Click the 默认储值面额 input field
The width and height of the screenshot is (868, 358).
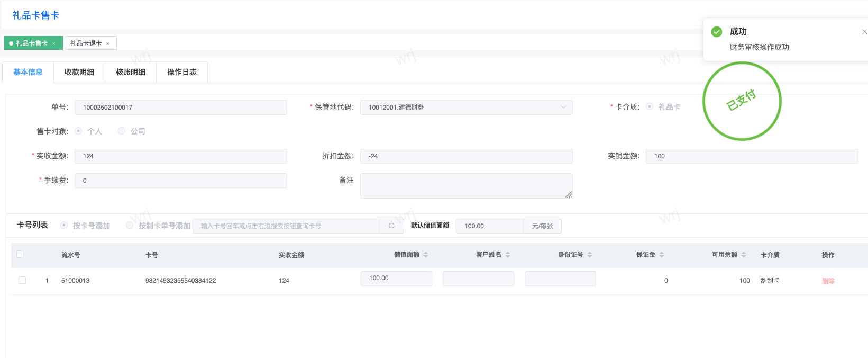point(489,226)
